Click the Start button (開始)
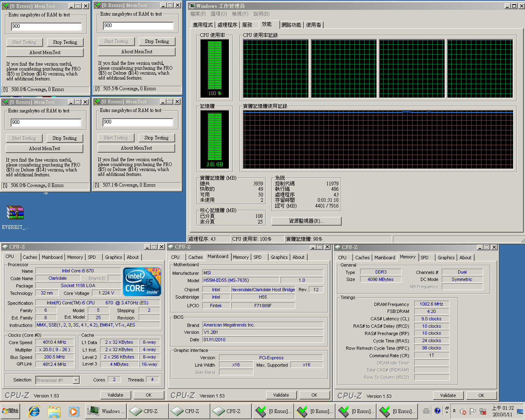 (11, 411)
